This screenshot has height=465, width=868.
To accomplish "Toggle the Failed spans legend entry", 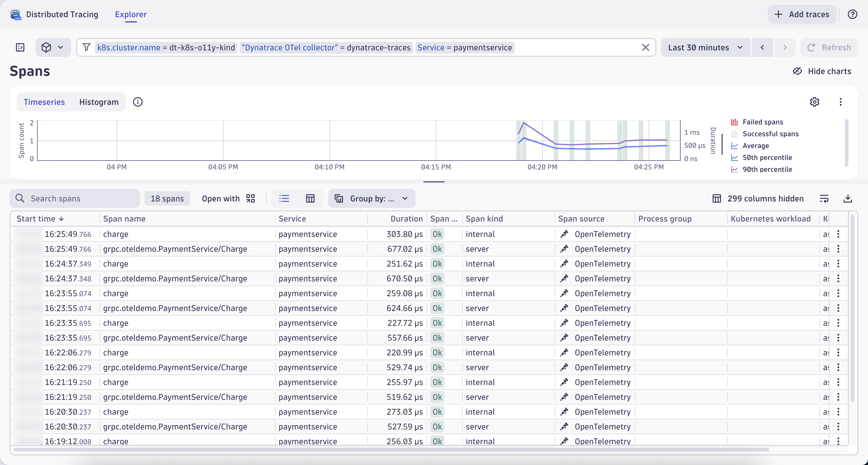I will pyautogui.click(x=762, y=121).
